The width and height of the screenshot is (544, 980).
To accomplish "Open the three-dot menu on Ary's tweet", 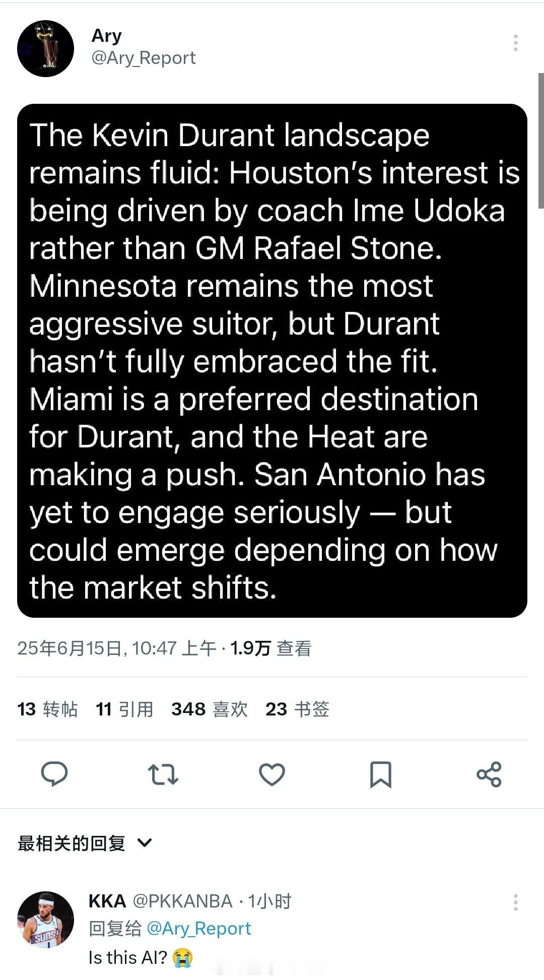I will pyautogui.click(x=515, y=43).
